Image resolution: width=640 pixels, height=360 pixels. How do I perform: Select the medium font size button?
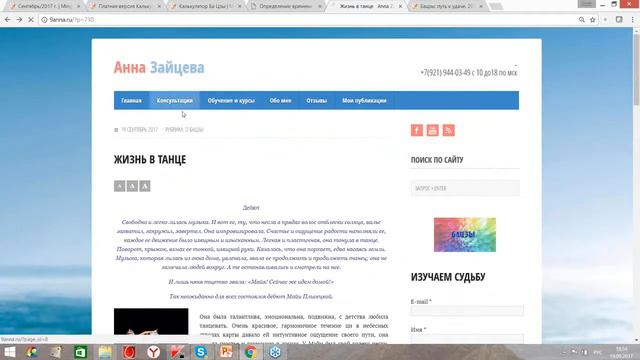(x=132, y=186)
